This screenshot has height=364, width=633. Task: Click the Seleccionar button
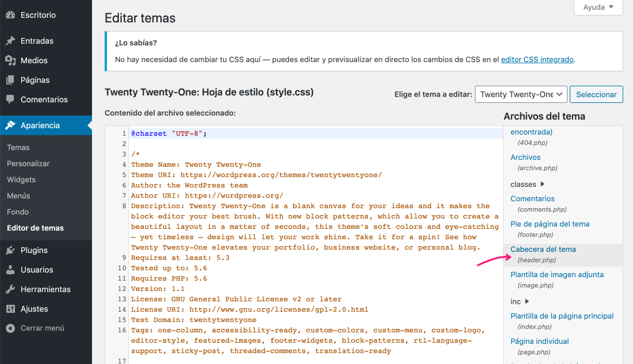coord(596,94)
